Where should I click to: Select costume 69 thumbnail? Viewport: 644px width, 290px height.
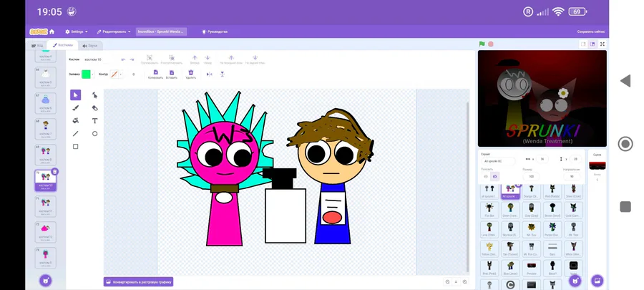coord(46,155)
